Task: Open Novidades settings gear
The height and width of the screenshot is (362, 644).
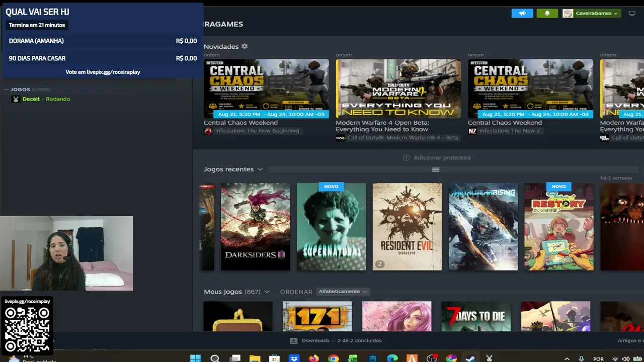Action: (x=245, y=46)
